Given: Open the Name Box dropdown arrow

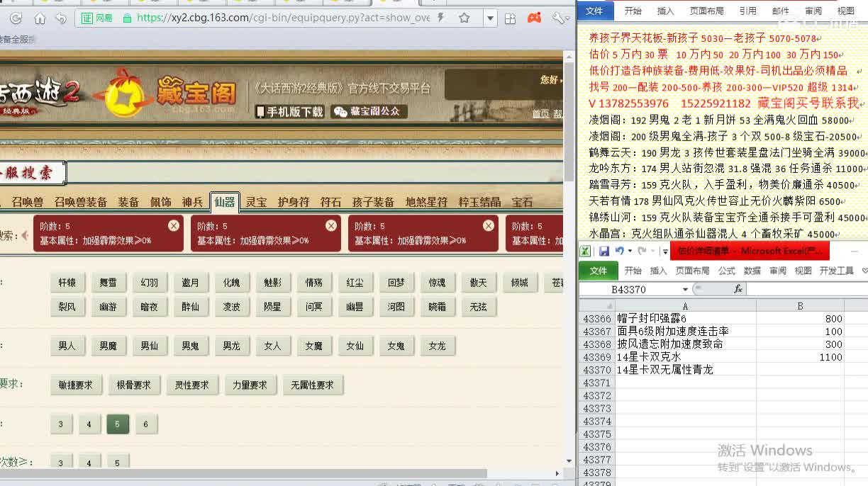Looking at the screenshot, I should pyautogui.click(x=685, y=289).
